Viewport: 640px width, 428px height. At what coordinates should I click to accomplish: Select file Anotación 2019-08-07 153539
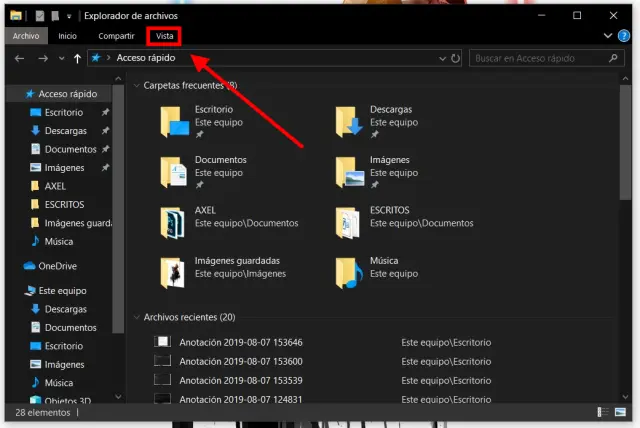click(x=241, y=380)
